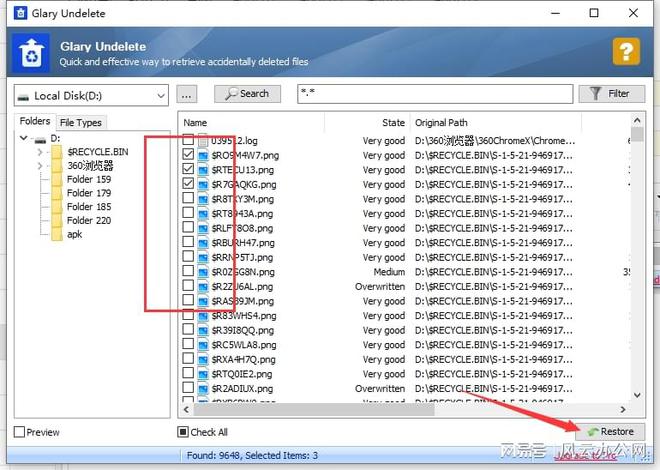Click the filter pattern text field
This screenshot has height=470, width=660.
(435, 94)
